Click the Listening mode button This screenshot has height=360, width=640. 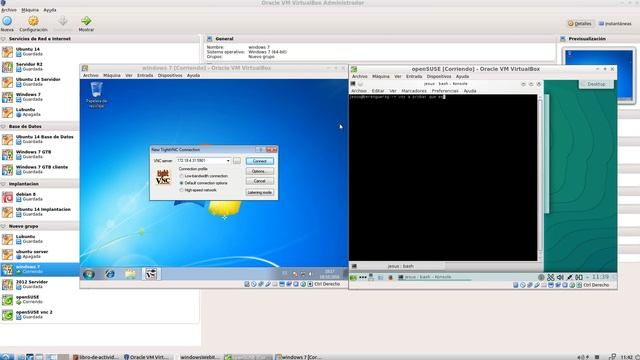[x=260, y=193]
